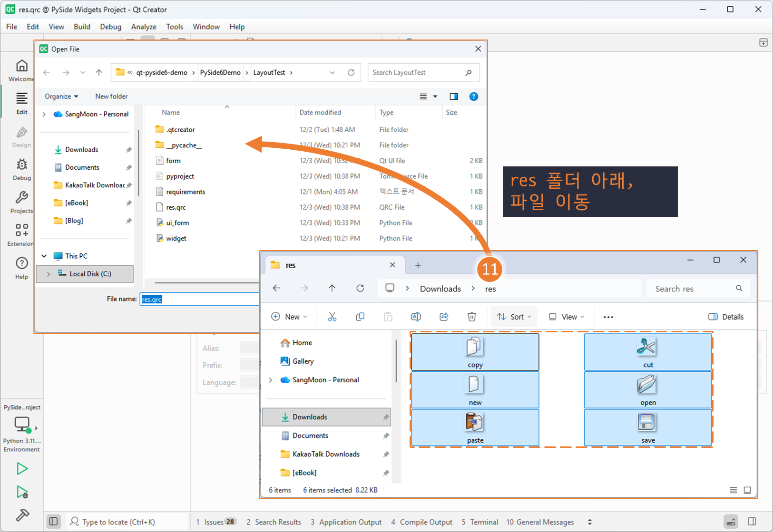Open New dropdown in res Explorer
Screen dimensions: 773x532
point(289,317)
